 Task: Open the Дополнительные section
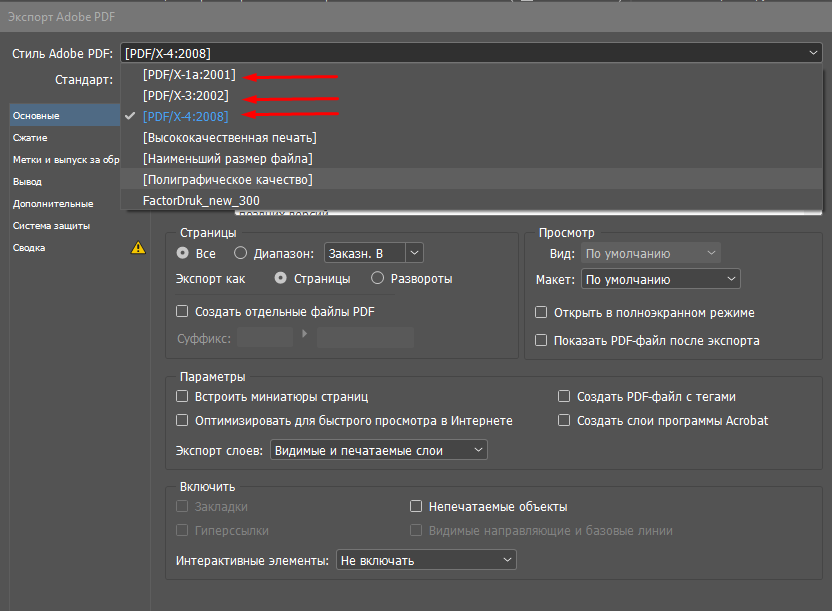(x=53, y=204)
